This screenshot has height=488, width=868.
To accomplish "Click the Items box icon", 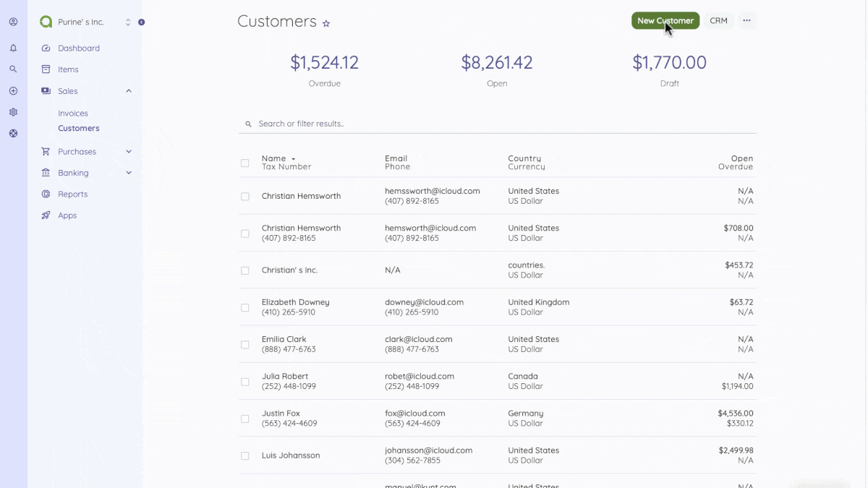I will [x=46, y=69].
